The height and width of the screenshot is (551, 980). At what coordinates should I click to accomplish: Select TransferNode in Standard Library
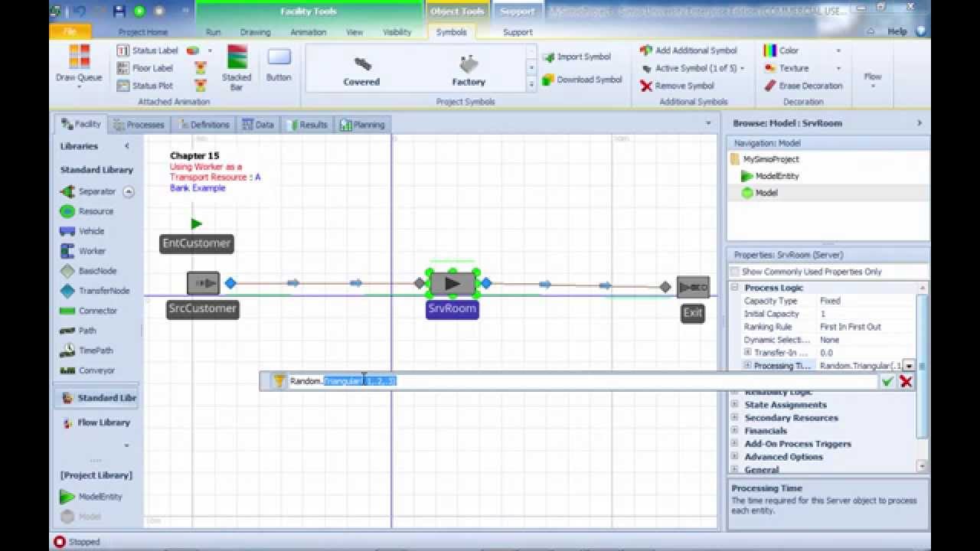[x=95, y=291]
